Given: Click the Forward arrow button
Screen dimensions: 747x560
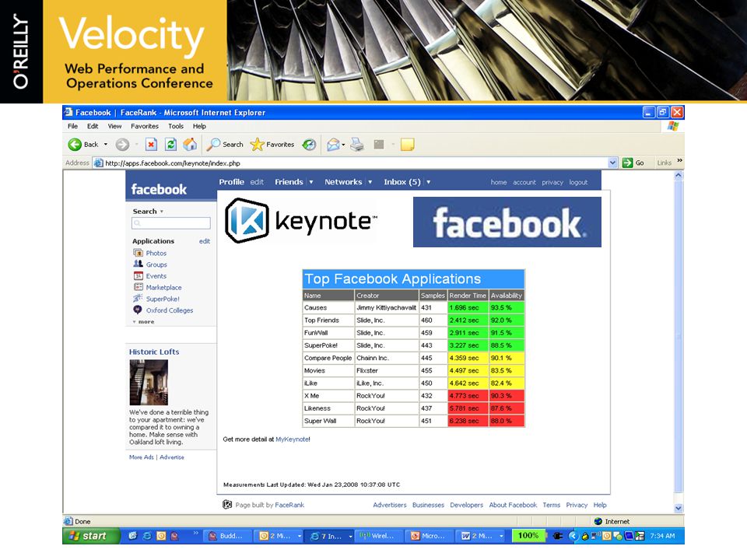Looking at the screenshot, I should pos(122,145).
